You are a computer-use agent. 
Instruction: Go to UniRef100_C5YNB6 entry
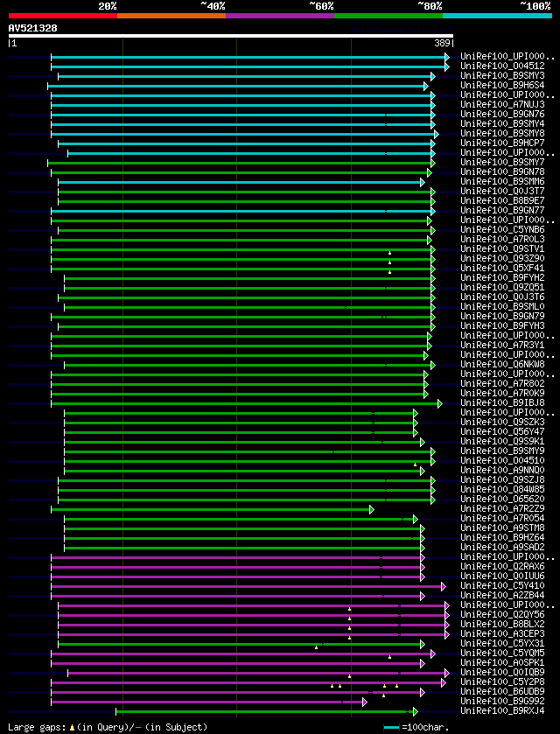(x=502, y=229)
